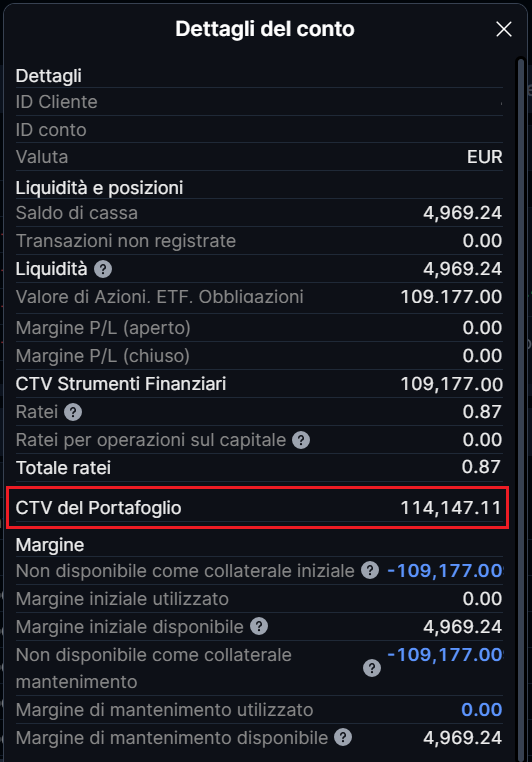
Task: Click the CTV Strumenti Finanziari row
Action: (x=259, y=384)
